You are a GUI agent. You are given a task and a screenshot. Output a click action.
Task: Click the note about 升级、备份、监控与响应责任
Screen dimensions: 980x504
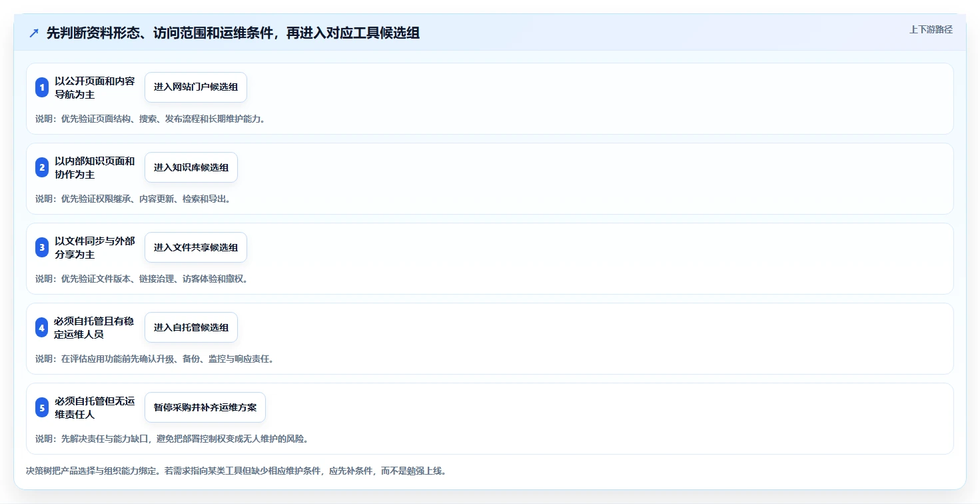click(x=157, y=359)
